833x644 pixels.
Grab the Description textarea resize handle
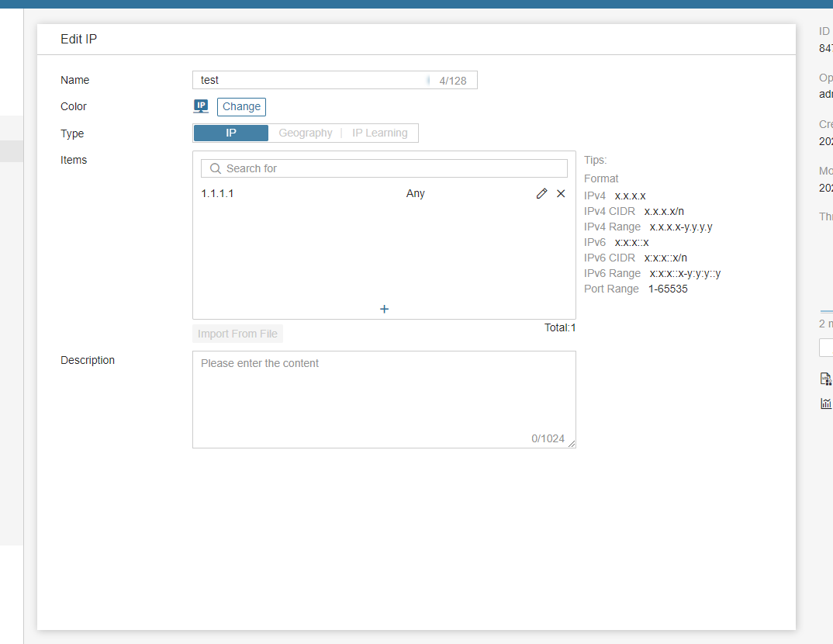pos(572,444)
